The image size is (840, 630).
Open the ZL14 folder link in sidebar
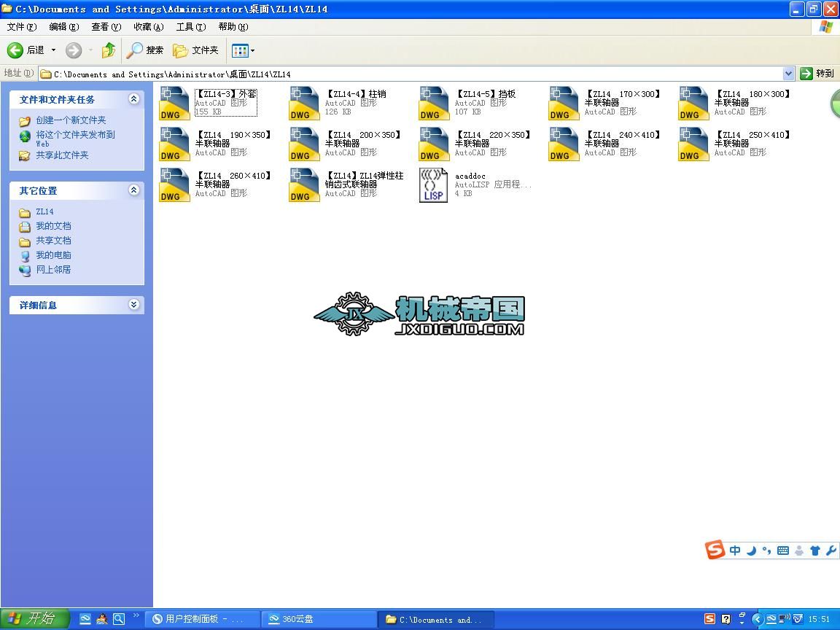(x=44, y=211)
